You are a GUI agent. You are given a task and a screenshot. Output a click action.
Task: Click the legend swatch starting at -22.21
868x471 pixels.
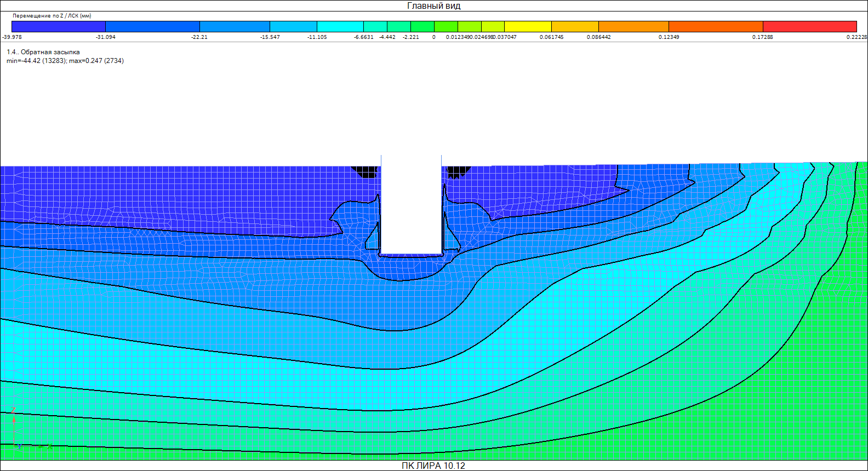(235, 26)
